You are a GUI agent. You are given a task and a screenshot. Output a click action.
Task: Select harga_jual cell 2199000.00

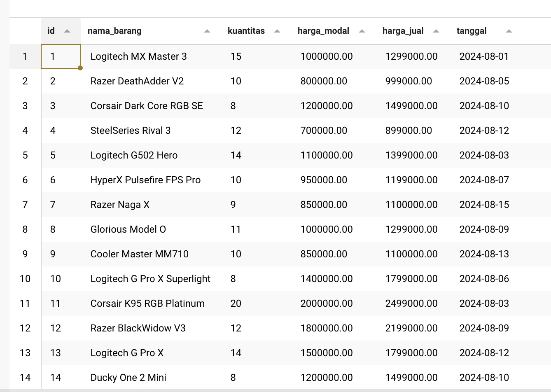pos(411,328)
